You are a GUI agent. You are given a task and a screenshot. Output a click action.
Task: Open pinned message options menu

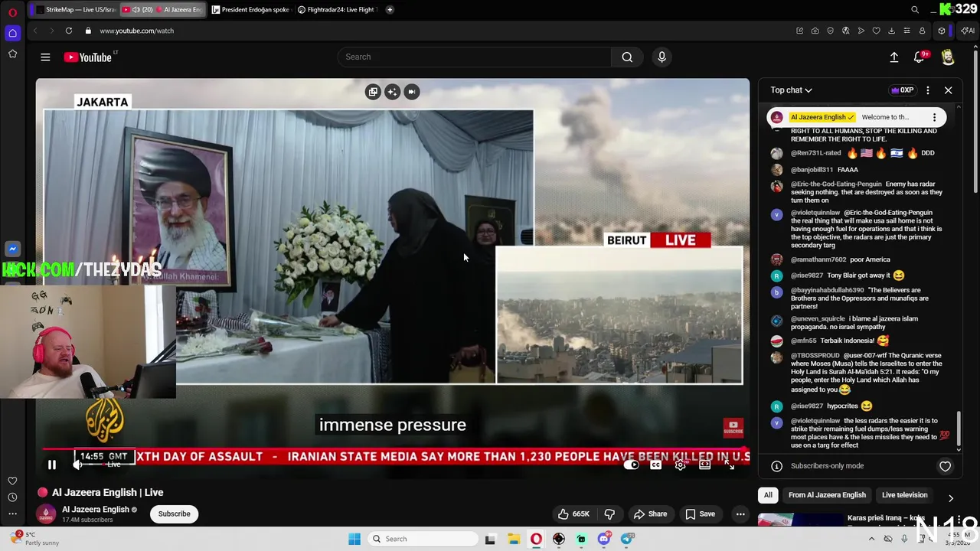(x=934, y=117)
